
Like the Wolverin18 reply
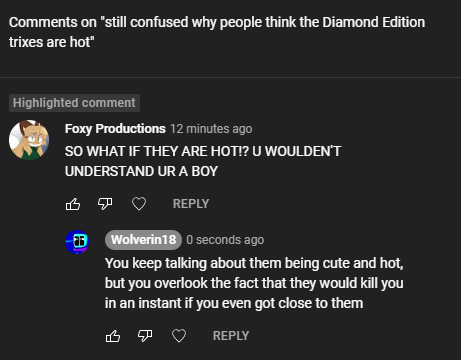click(113, 336)
